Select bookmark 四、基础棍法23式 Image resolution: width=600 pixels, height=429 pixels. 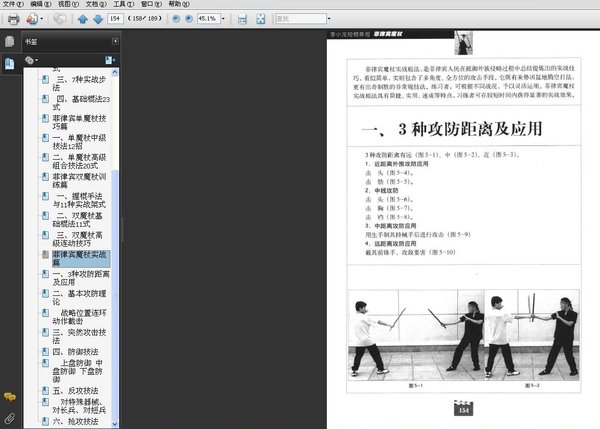[81, 103]
